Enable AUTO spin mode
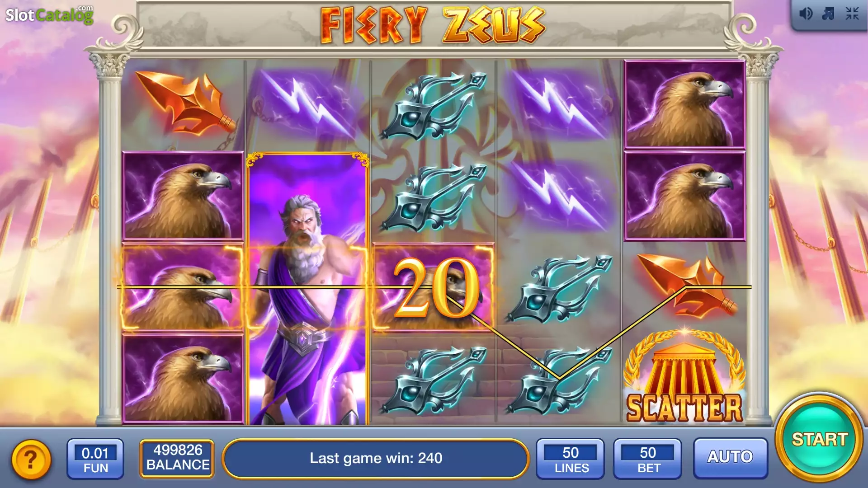The width and height of the screenshot is (868, 488). point(730,457)
